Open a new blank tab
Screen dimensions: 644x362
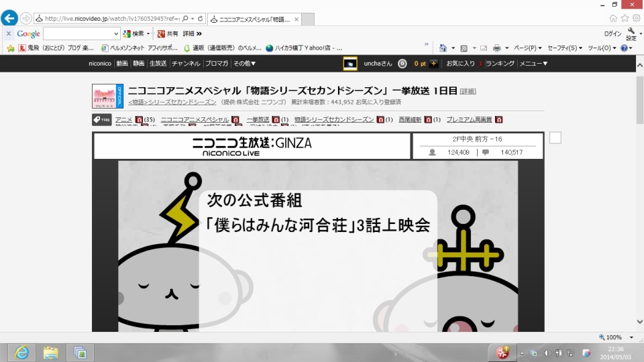pos(308,19)
